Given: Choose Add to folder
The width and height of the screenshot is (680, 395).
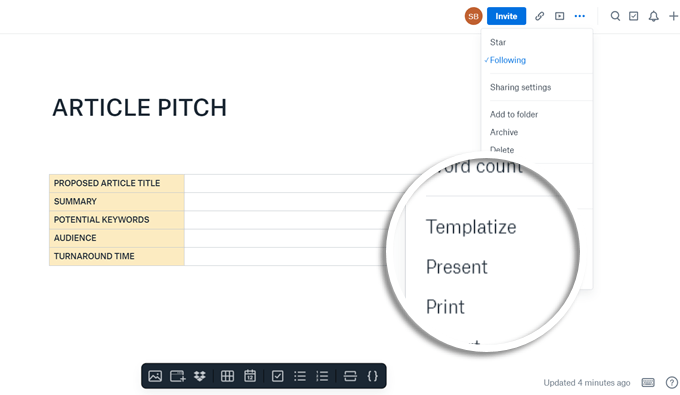Looking at the screenshot, I should 514,114.
